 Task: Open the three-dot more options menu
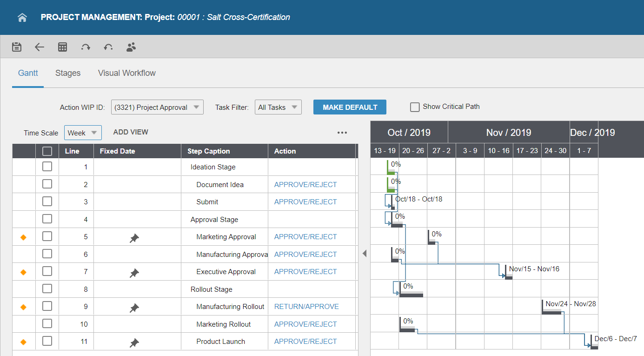point(342,133)
